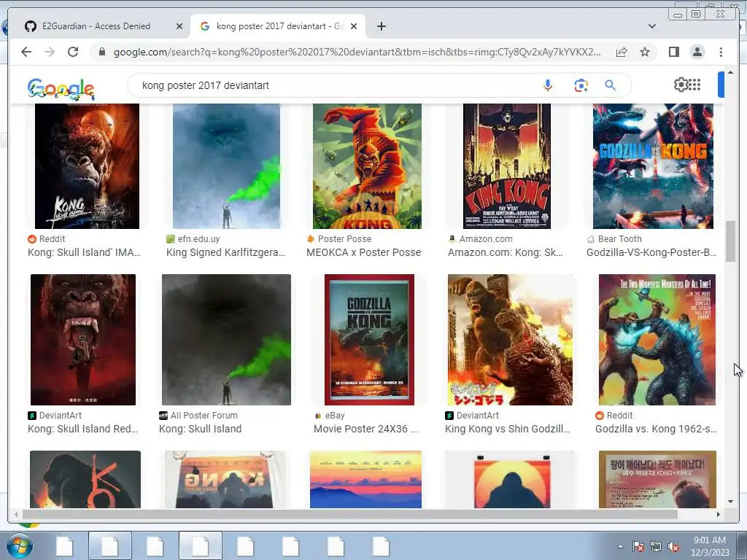The width and height of the screenshot is (747, 560).
Task: Open the Chrome three-dot menu
Action: 721,52
